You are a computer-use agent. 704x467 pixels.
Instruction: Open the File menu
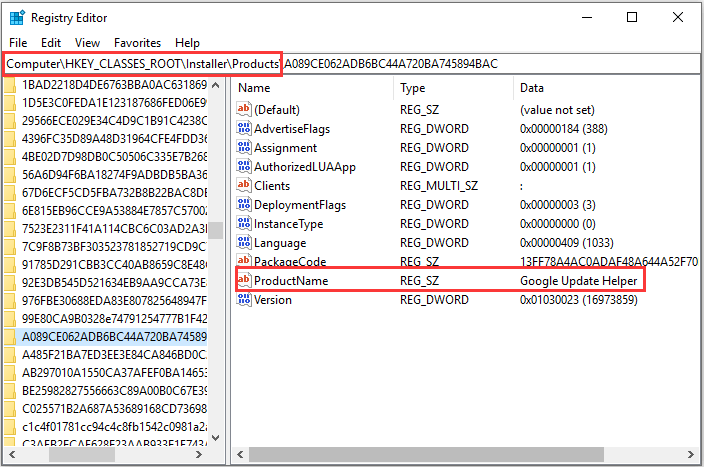(x=18, y=43)
